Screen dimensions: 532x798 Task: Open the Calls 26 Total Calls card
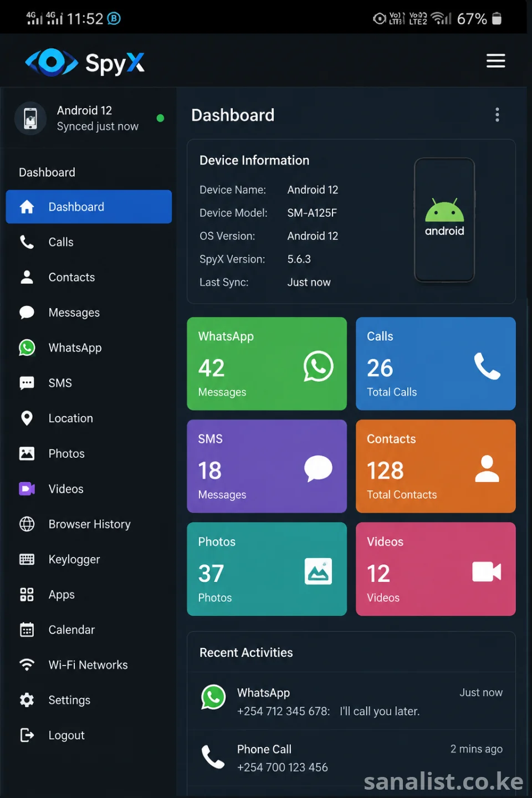[436, 364]
